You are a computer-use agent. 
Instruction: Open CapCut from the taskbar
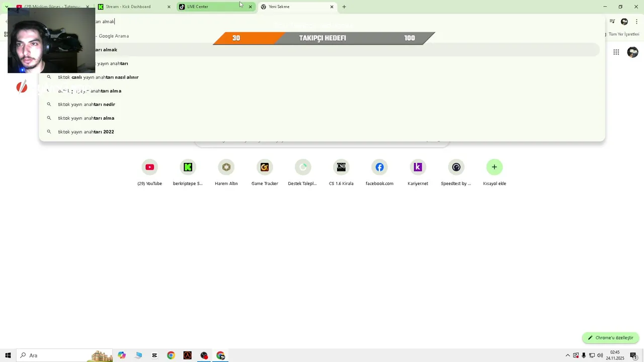[154, 355]
